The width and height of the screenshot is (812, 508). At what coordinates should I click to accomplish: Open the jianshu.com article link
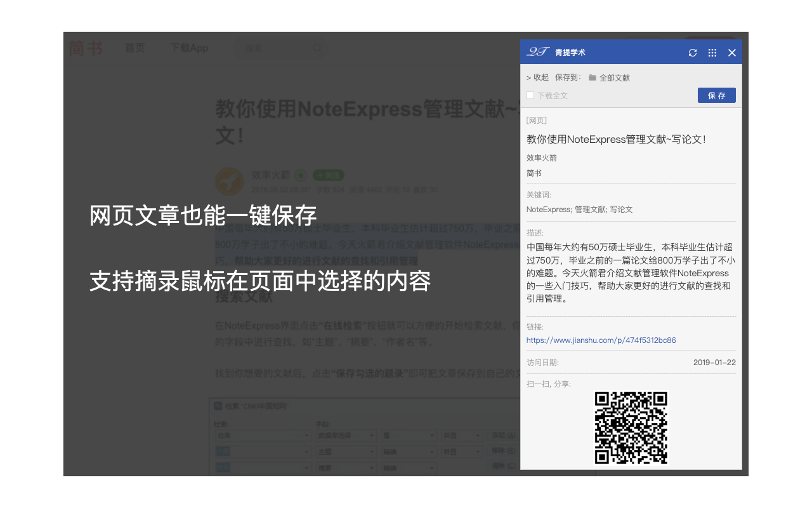[x=601, y=340]
